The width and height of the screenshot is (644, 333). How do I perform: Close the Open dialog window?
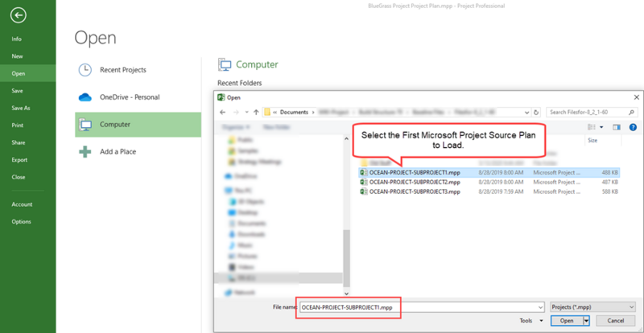click(637, 97)
